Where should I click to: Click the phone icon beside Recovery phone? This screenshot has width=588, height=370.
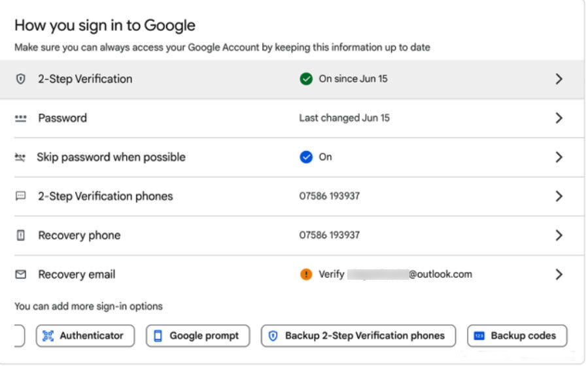(21, 235)
